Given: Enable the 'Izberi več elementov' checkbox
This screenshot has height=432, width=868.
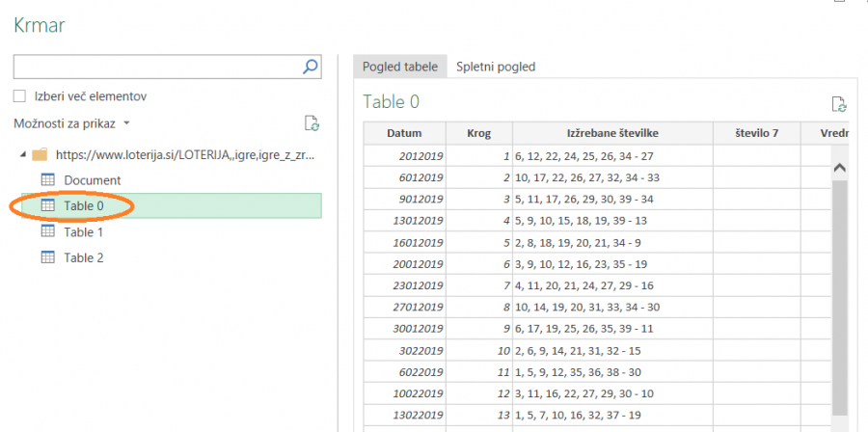Looking at the screenshot, I should 19,96.
